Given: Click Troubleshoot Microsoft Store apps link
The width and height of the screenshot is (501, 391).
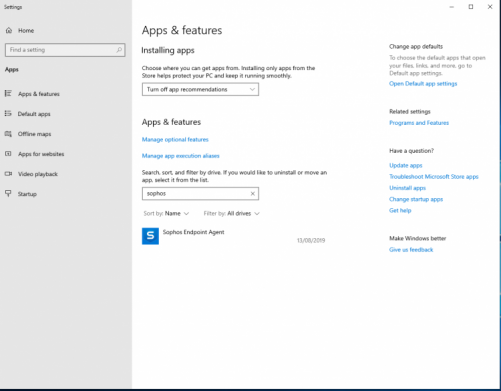Looking at the screenshot, I should point(434,177).
